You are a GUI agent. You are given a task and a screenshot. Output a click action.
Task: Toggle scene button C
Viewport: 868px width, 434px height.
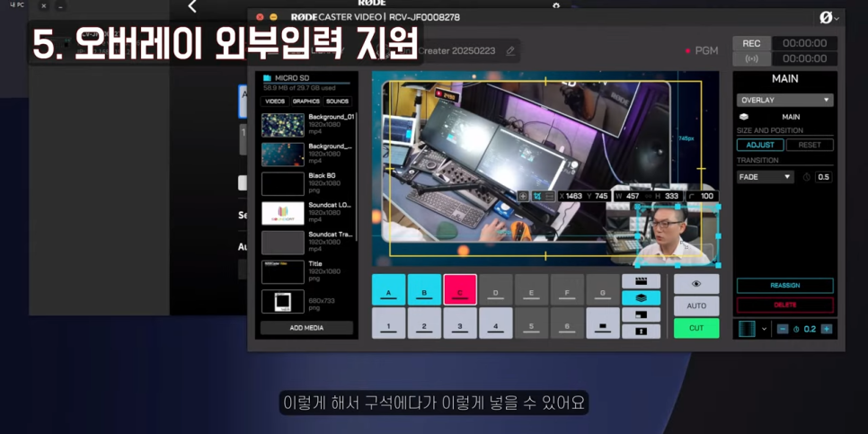coord(459,290)
